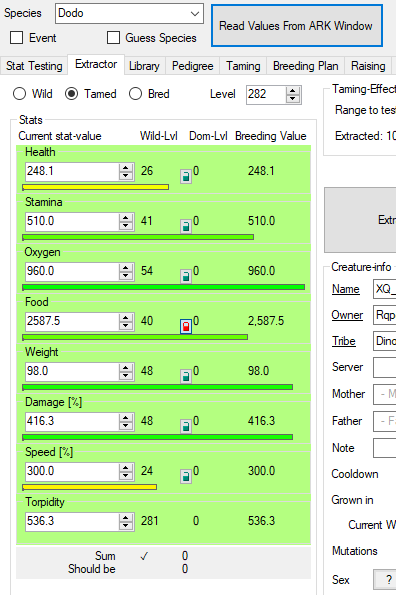Image resolution: width=396 pixels, height=595 pixels.
Task: Click the Sex toggle question mark button
Action: 385,579
